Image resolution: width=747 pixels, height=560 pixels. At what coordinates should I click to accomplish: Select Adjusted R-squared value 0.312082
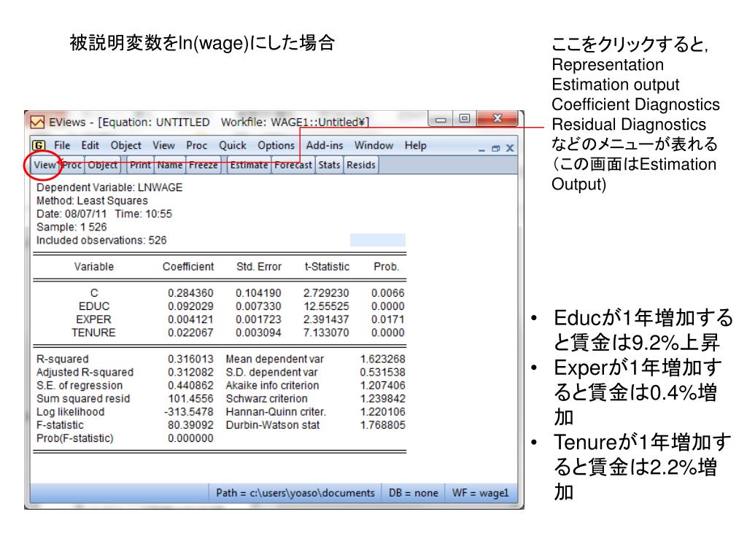[x=190, y=373]
